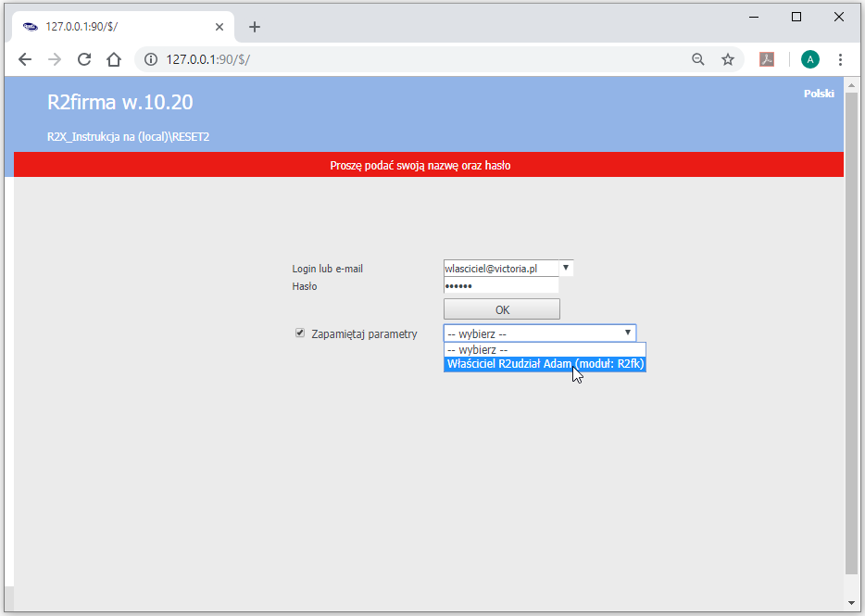Click the address bar URL
Viewport: 865px width, 616px height.
pos(208,59)
